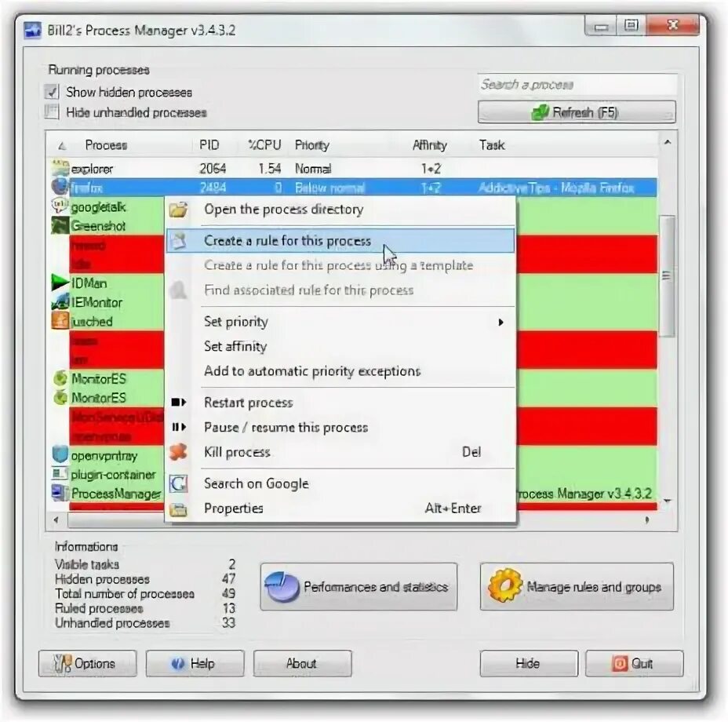Click the pause/resume icon in context menu
Screen dimensions: 728x722
pos(179,427)
